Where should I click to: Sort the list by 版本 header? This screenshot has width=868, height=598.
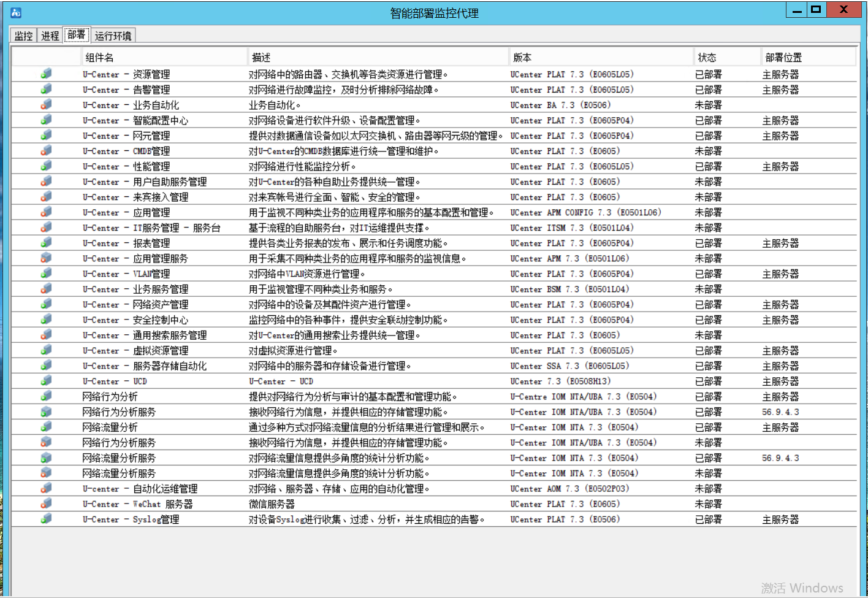(x=601, y=57)
